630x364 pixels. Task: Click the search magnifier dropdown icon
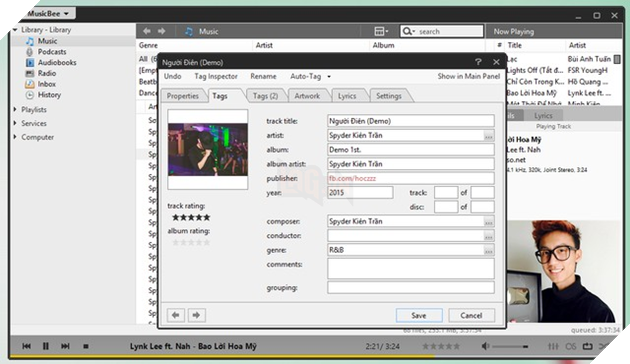click(x=409, y=31)
